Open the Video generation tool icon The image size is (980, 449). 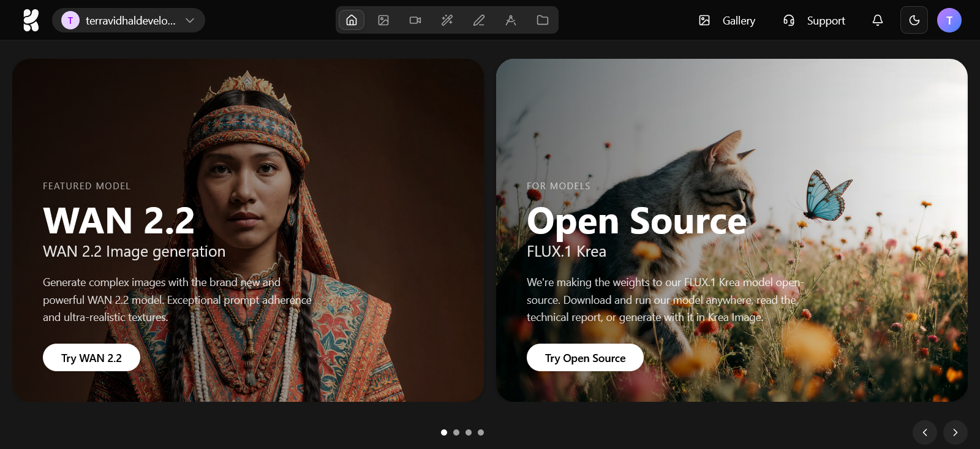[415, 20]
